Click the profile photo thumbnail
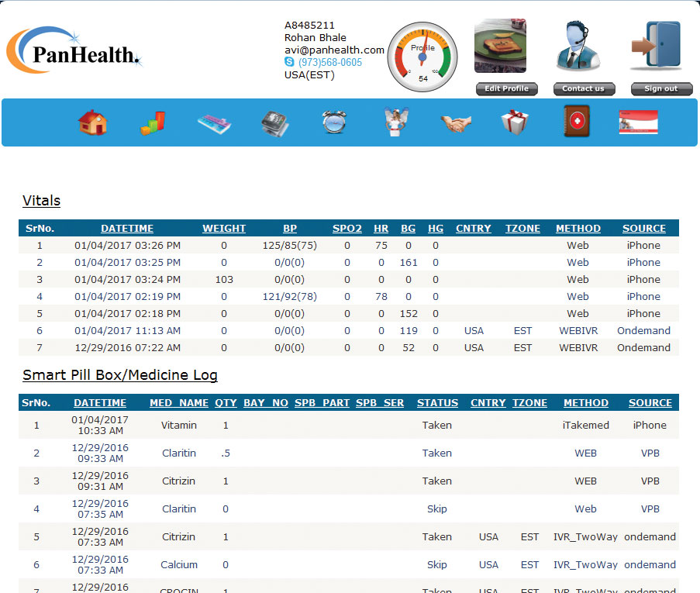The image size is (700, 593). tap(500, 47)
